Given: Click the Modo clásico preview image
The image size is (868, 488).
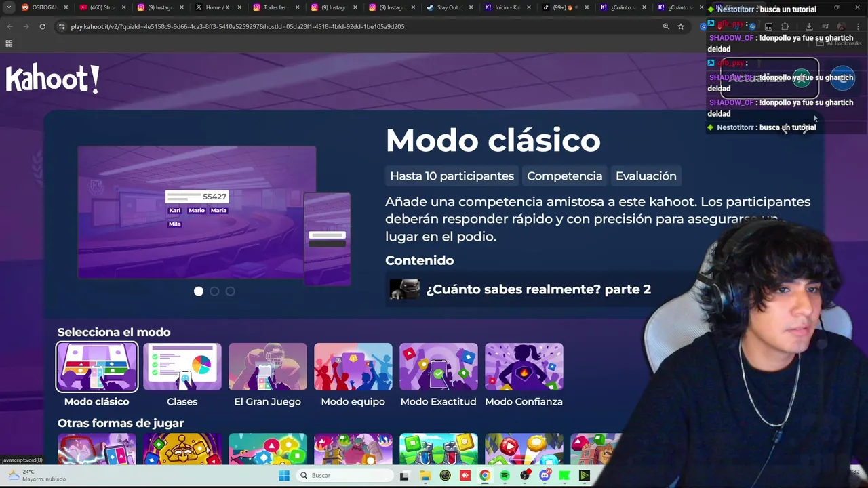Looking at the screenshot, I should coord(197,212).
